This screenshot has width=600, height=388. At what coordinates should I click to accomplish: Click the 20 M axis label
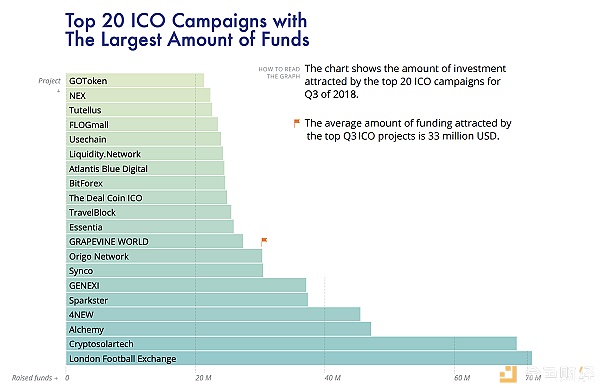[x=203, y=378]
